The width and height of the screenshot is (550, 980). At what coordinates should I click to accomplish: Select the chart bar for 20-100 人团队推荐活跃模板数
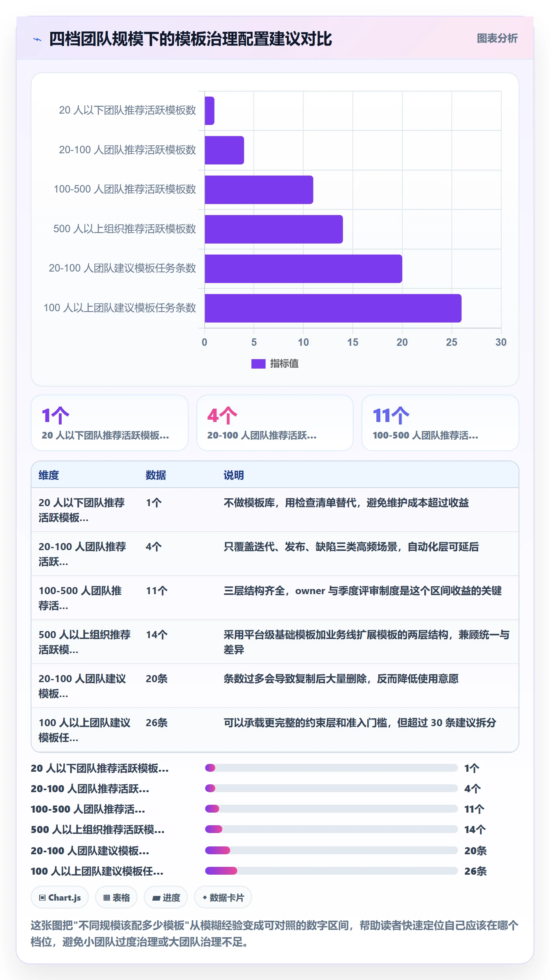pyautogui.click(x=224, y=150)
